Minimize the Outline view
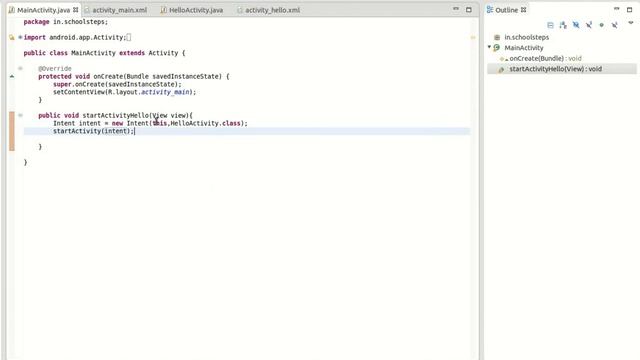Screen dimensions: 640x360 click(617, 9)
